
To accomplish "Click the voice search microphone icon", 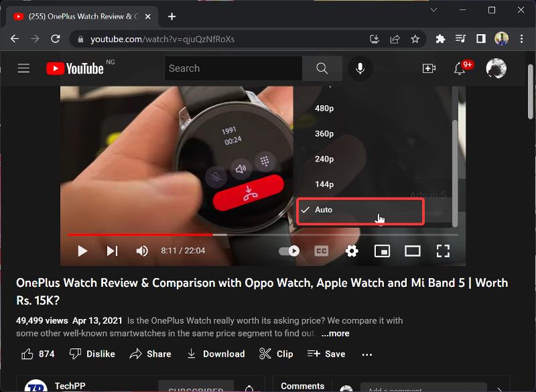I will point(360,68).
